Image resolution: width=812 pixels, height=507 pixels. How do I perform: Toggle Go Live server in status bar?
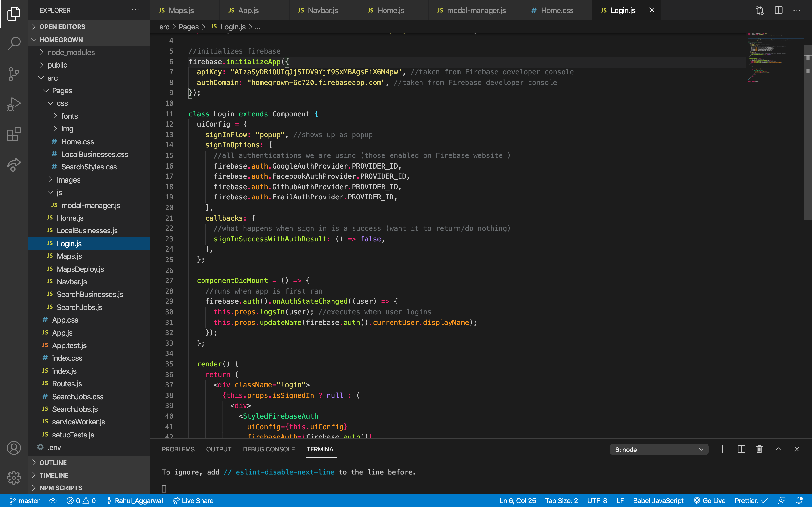[710, 501]
